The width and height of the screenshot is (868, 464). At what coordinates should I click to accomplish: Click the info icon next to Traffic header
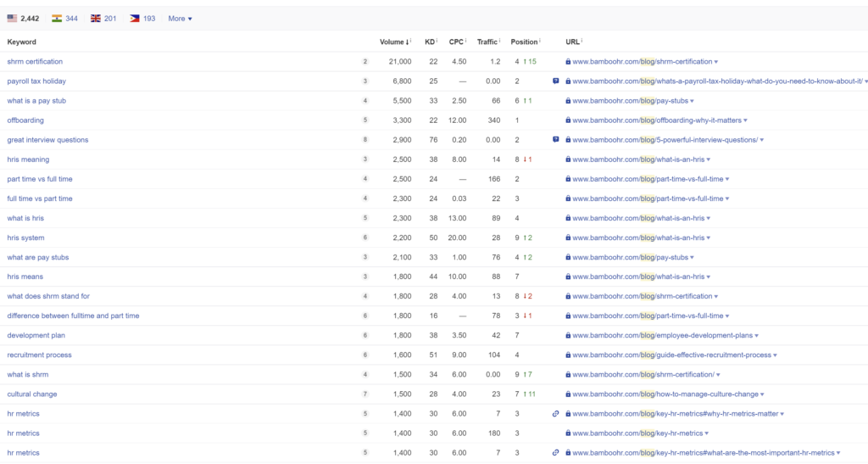click(x=499, y=40)
